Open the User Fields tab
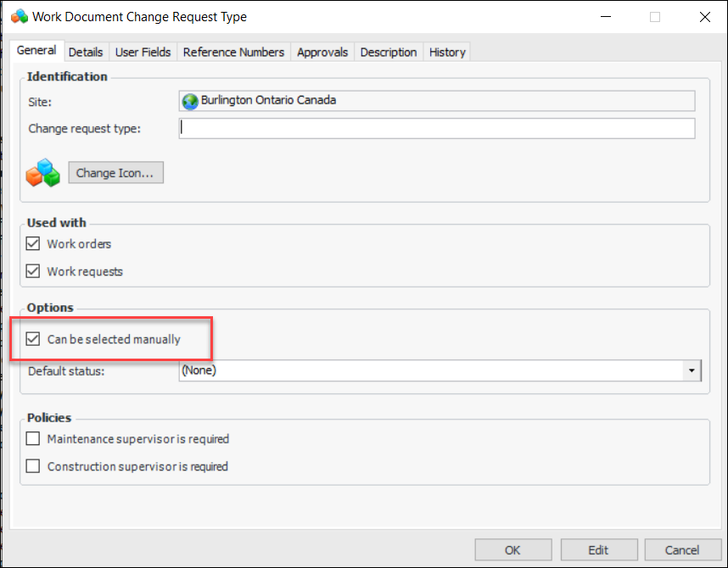728x568 pixels. [143, 53]
